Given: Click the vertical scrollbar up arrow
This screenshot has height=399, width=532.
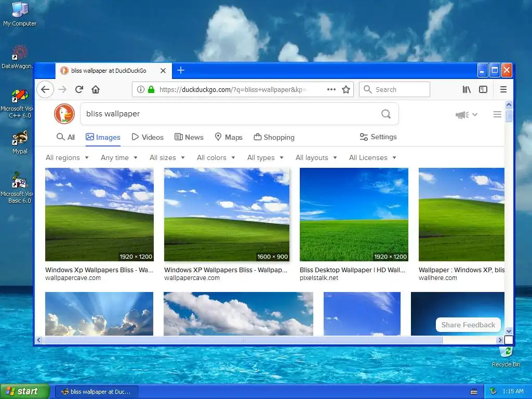Looking at the screenshot, I should 509,104.
